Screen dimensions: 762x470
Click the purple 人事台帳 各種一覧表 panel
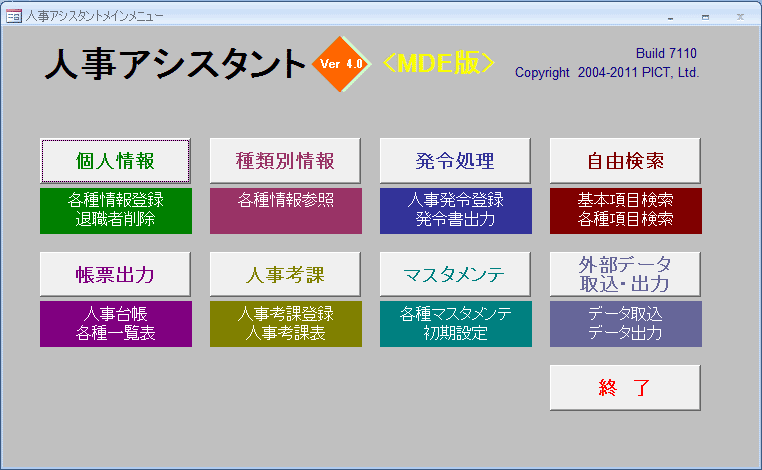(115, 323)
